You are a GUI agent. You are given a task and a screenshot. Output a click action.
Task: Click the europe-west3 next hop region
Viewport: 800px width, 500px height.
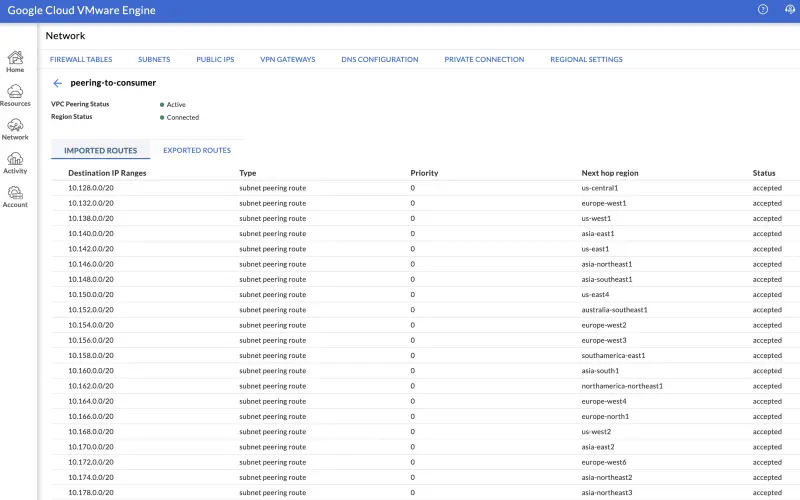pyautogui.click(x=604, y=340)
